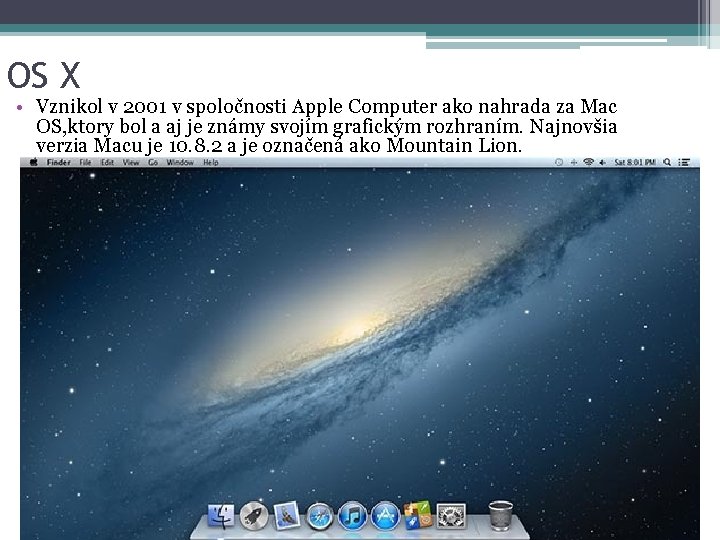Click the Wi-Fi status icon

(x=588, y=162)
